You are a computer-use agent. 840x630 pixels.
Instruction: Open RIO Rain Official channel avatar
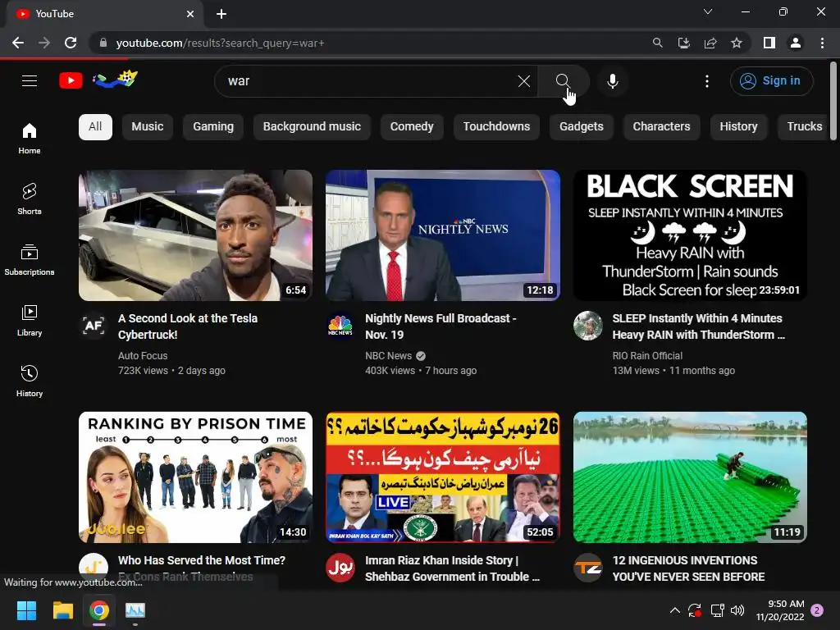click(587, 325)
